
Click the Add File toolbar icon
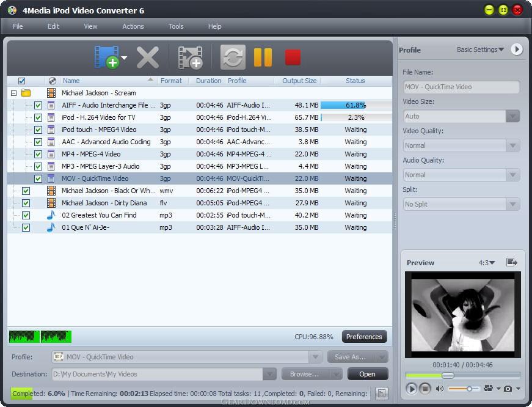tap(107, 57)
